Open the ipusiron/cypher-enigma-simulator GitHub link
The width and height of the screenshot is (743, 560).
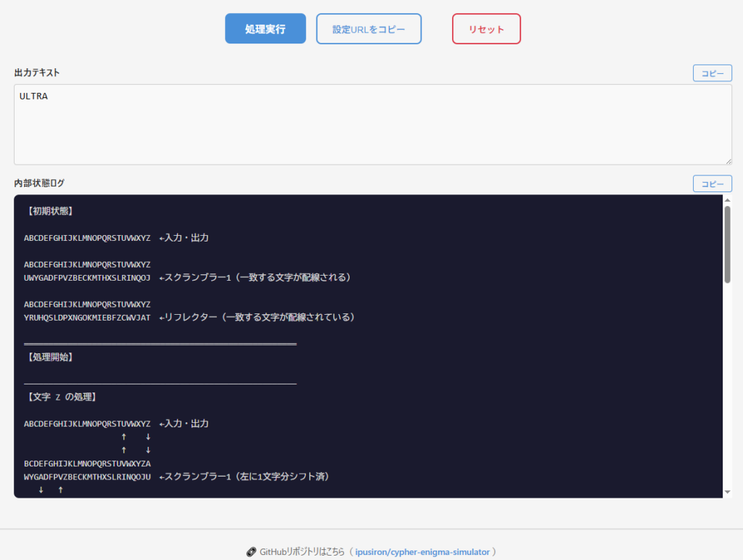click(422, 552)
